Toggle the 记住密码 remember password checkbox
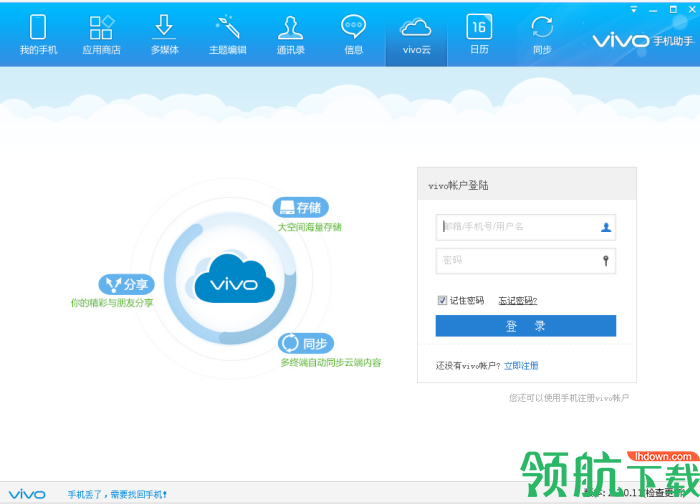 click(442, 300)
